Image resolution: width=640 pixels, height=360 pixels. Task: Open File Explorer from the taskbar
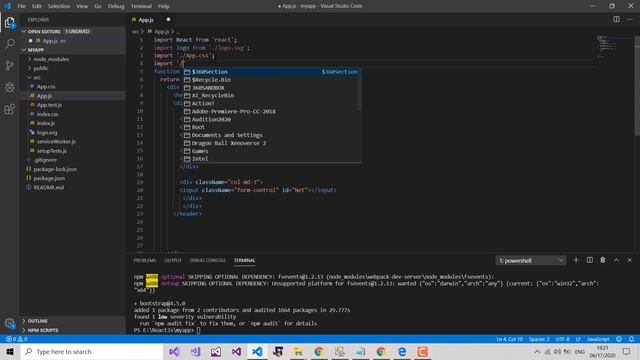(x=298, y=351)
